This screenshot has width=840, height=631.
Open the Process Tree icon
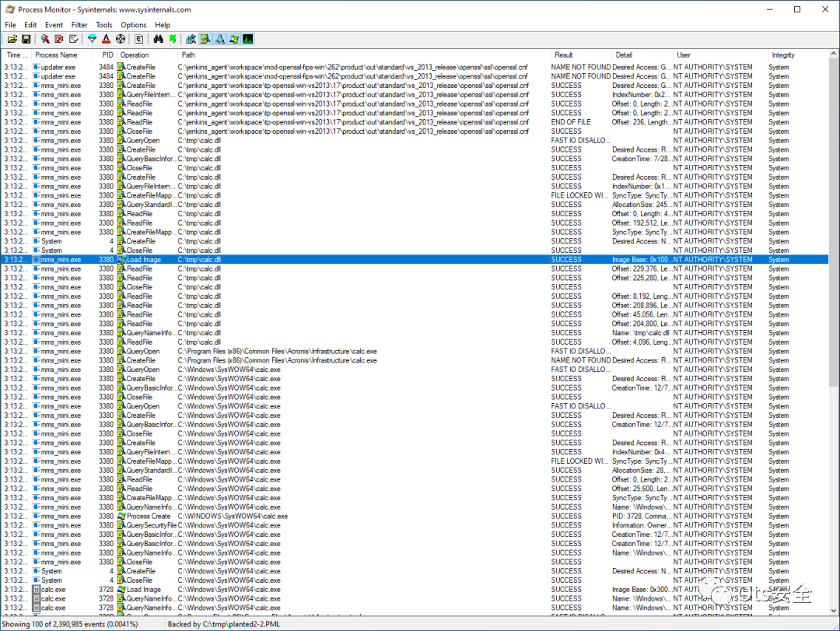(x=139, y=39)
